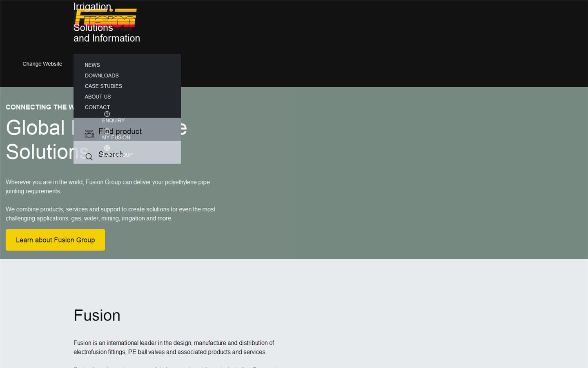Click the globe icon above Search
Viewport: 588px width, 368px height.
107,148
